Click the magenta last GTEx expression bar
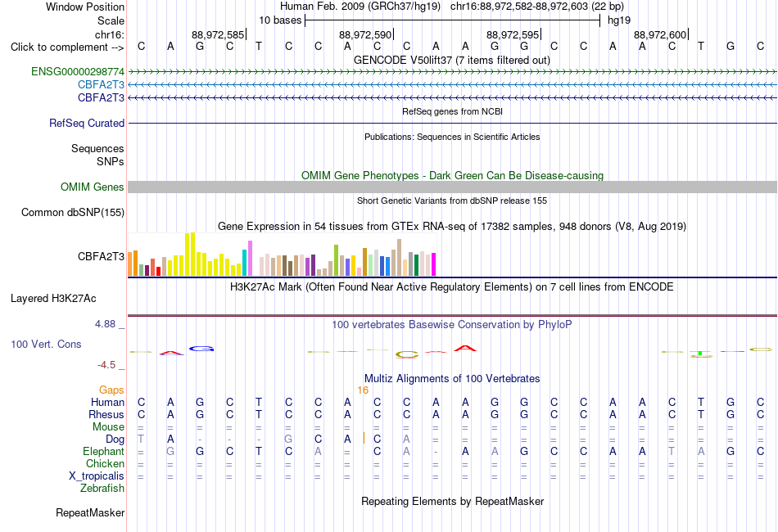 point(434,264)
